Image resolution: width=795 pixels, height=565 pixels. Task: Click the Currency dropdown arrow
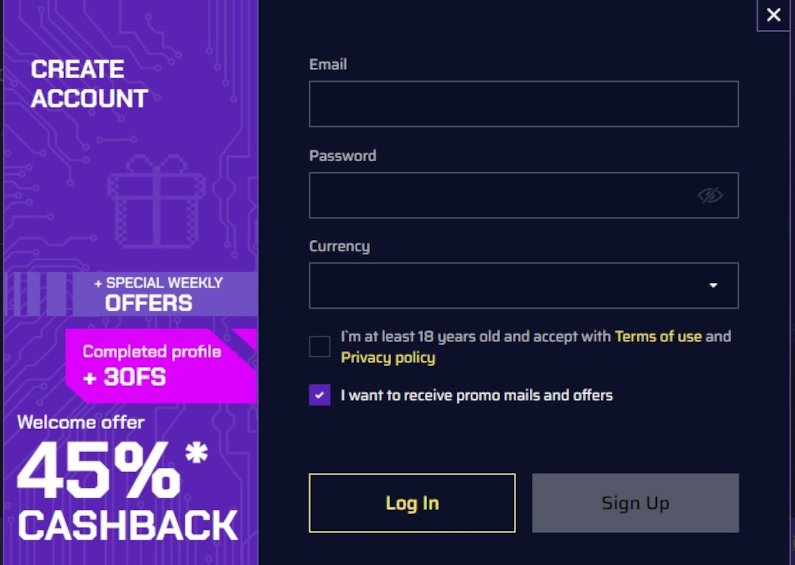pos(713,285)
